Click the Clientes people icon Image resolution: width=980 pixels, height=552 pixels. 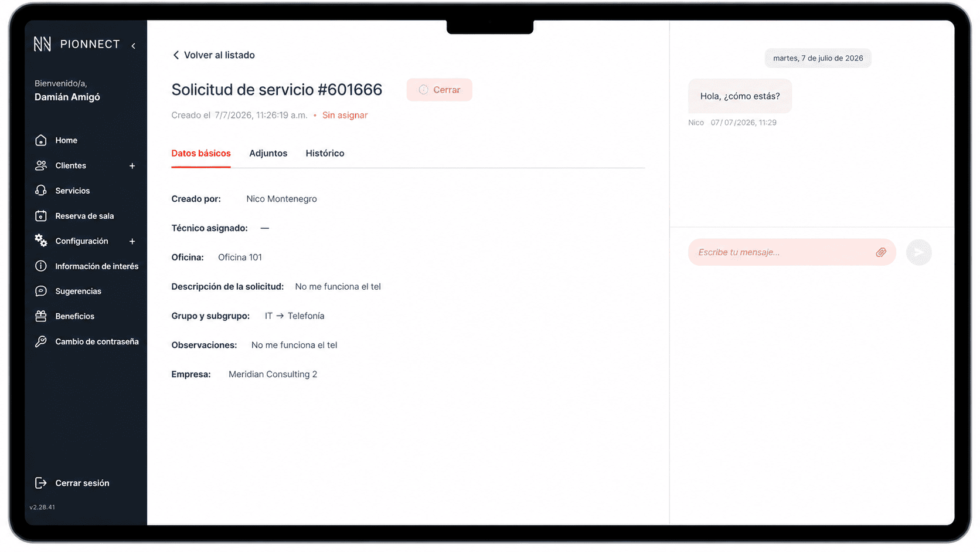pyautogui.click(x=40, y=165)
